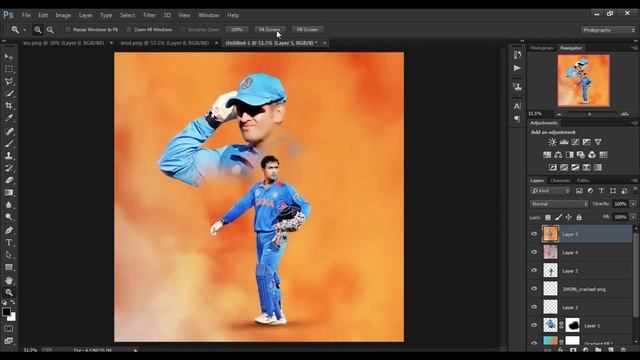The height and width of the screenshot is (360, 640).
Task: Select the Move tool
Action: [9, 57]
